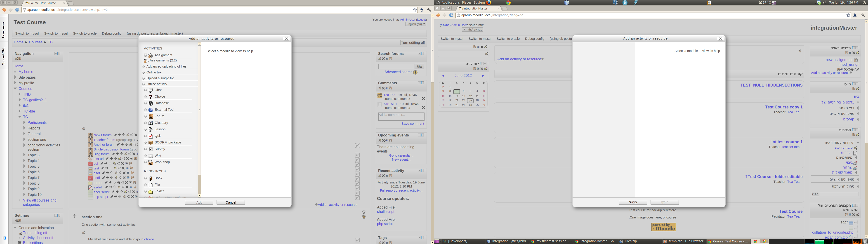Launch Firefox from the top panel

489,2
